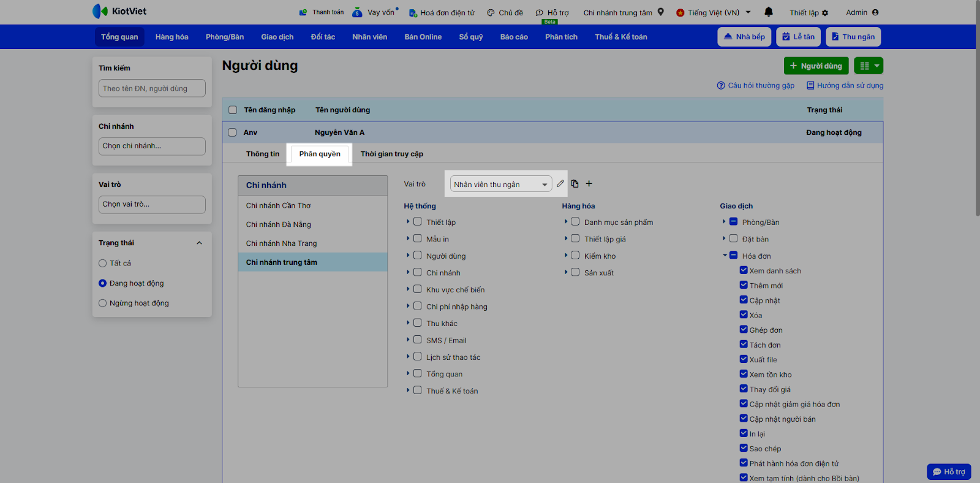
Task: Uncheck the Xem danh sách permission
Action: click(744, 270)
